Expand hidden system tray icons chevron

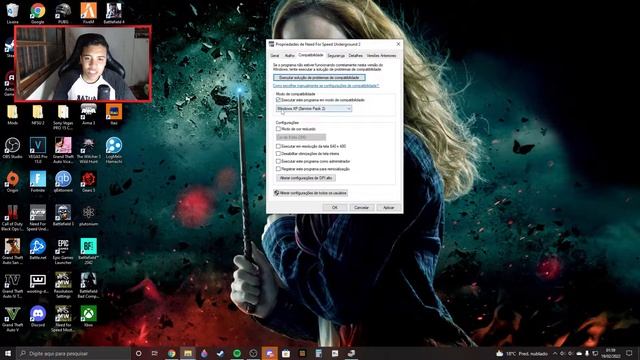pos(555,353)
